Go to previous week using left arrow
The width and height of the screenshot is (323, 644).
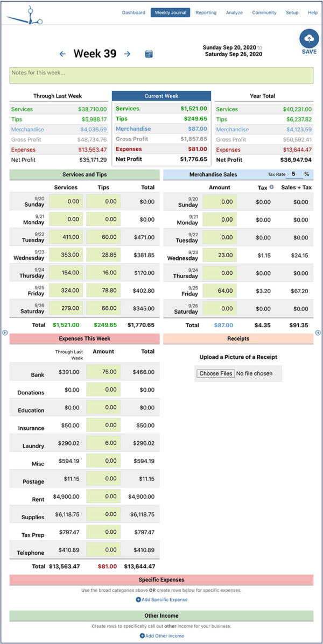64,54
